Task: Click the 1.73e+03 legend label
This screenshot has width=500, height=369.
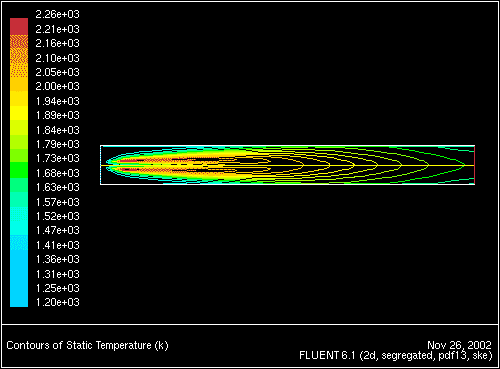Action: click(57, 158)
